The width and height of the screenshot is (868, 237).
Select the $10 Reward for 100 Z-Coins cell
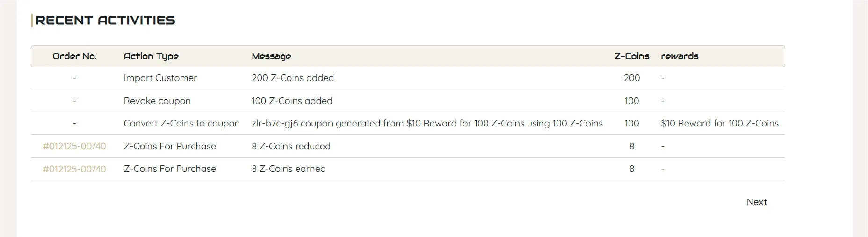click(720, 123)
